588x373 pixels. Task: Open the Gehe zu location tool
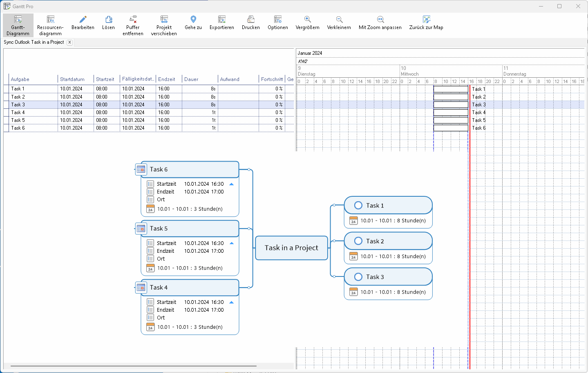click(x=193, y=20)
